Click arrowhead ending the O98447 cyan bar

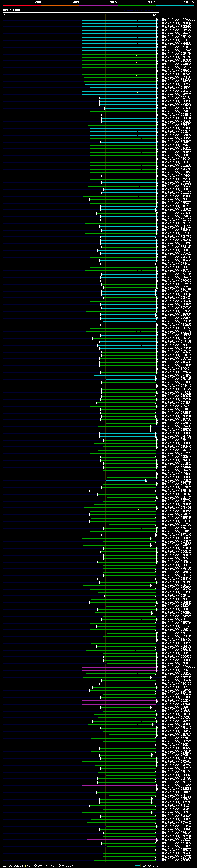157,386
